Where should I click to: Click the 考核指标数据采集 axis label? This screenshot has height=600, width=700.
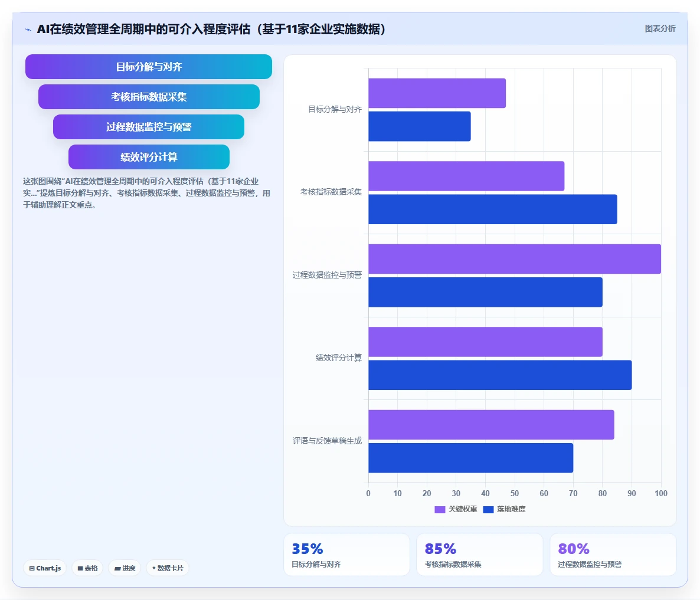331,192
